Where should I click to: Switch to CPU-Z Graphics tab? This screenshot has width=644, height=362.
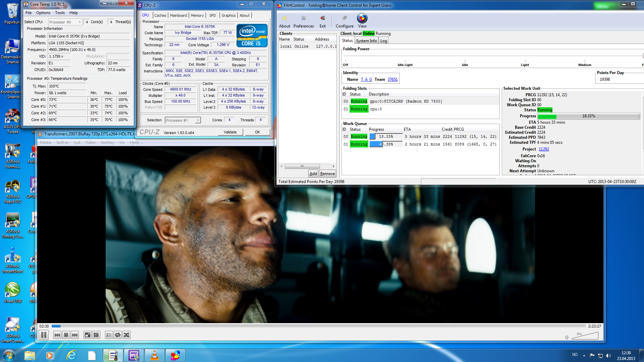[x=228, y=15]
